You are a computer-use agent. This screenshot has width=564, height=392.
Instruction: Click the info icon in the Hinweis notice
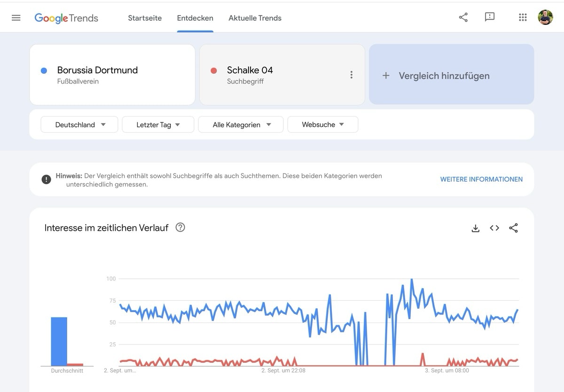(46, 179)
